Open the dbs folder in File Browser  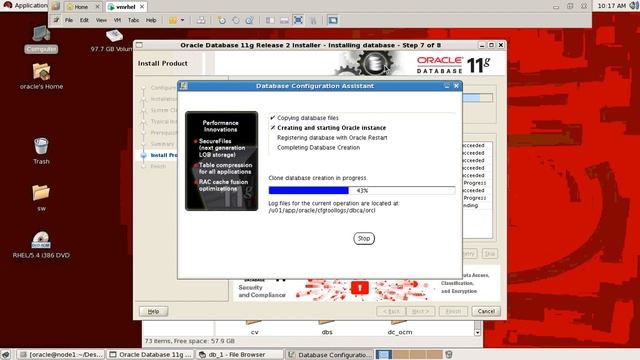point(327,329)
